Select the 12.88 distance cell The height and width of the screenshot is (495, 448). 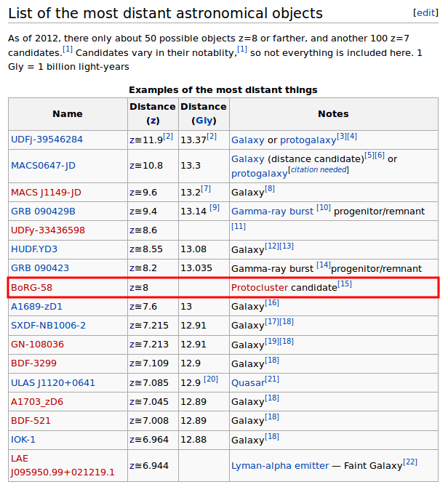(x=204, y=440)
